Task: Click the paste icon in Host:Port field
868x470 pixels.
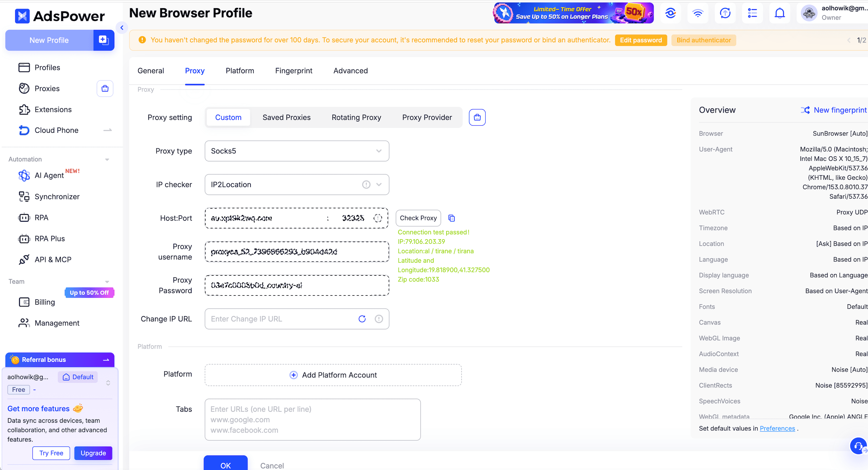Action: click(x=378, y=218)
